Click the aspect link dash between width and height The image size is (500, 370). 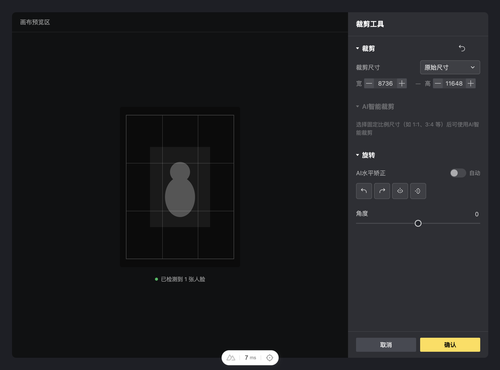point(418,84)
